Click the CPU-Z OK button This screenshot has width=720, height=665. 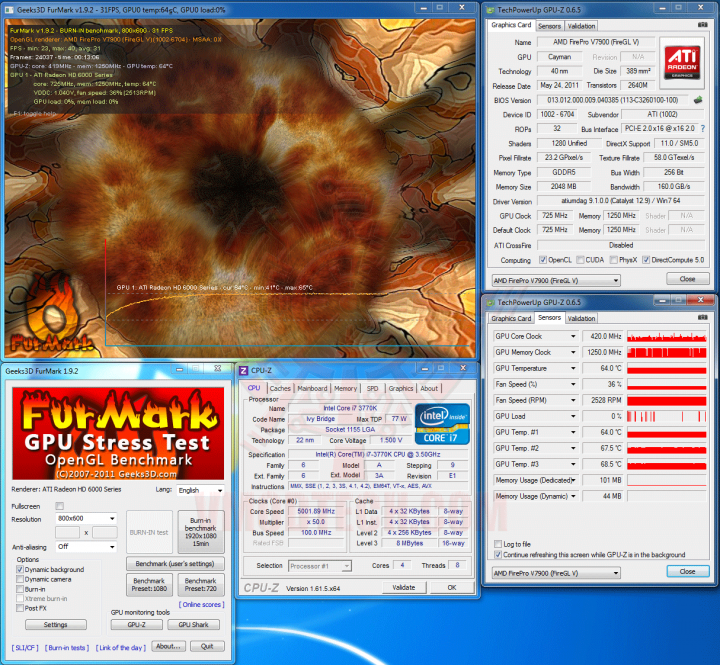coord(452,587)
